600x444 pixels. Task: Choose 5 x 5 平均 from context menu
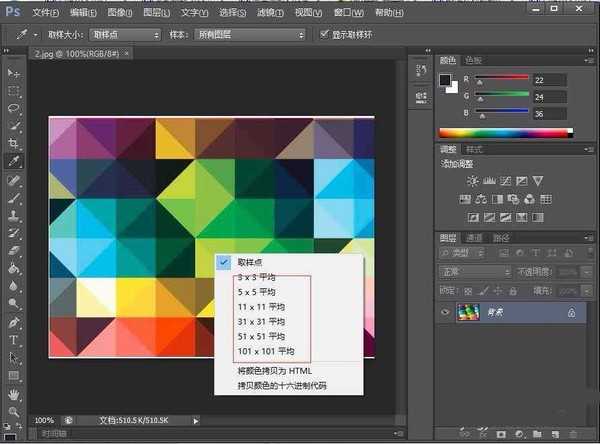pos(260,291)
